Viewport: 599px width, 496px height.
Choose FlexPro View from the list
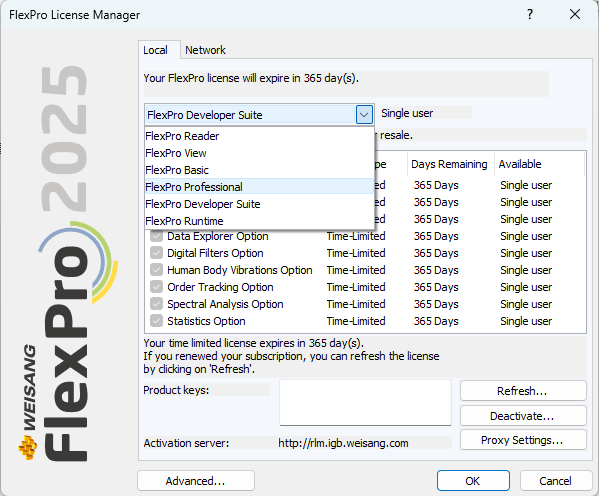[x=259, y=153]
